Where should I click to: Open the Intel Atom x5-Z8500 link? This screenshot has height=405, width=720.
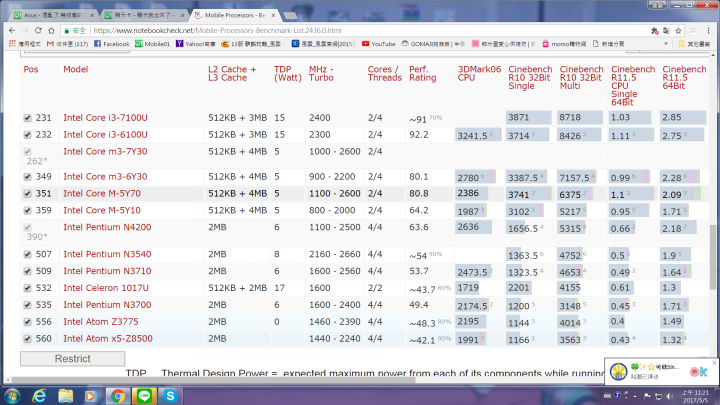point(108,339)
